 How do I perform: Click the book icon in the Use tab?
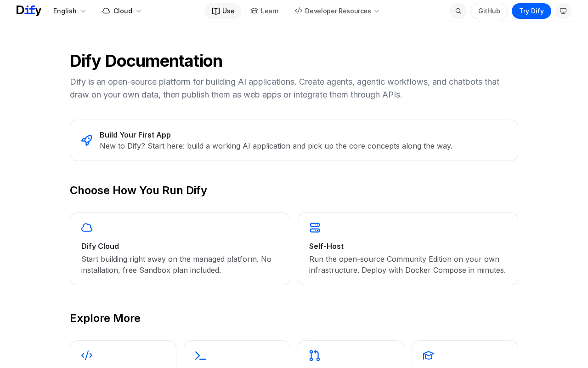coord(216,11)
